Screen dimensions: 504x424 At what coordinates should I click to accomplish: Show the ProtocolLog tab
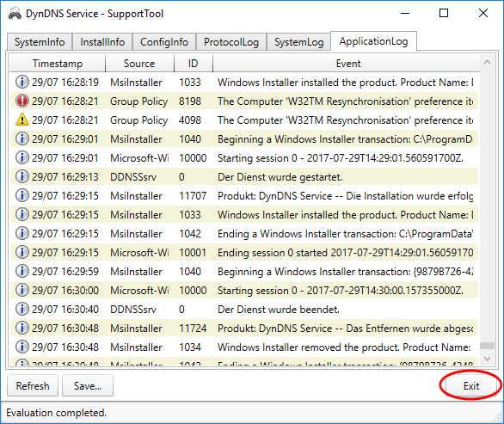point(231,42)
